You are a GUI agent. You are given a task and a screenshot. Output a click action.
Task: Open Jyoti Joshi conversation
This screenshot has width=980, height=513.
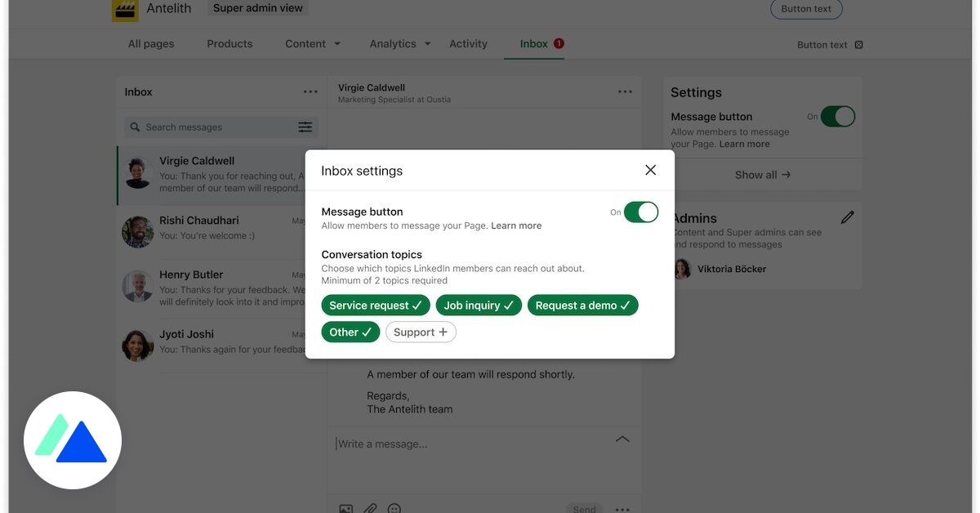221,345
